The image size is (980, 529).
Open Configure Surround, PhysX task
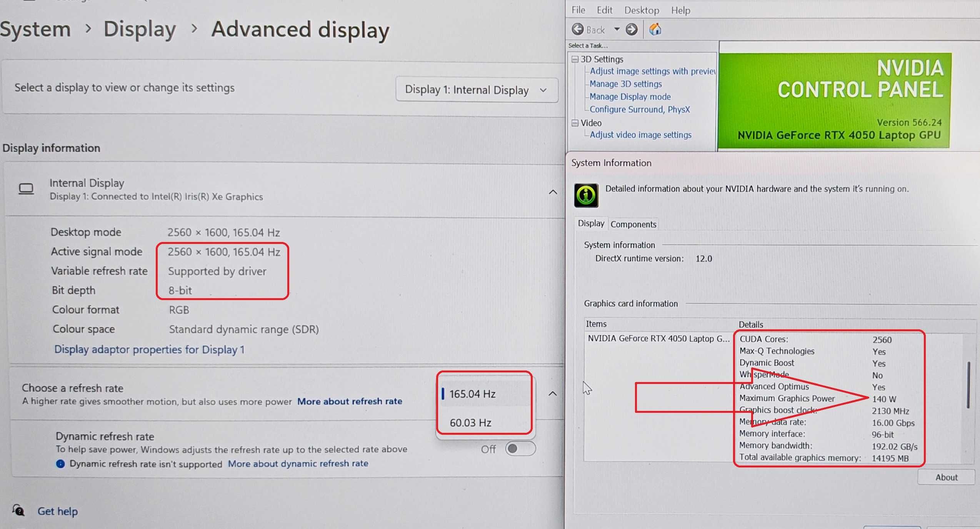point(640,109)
